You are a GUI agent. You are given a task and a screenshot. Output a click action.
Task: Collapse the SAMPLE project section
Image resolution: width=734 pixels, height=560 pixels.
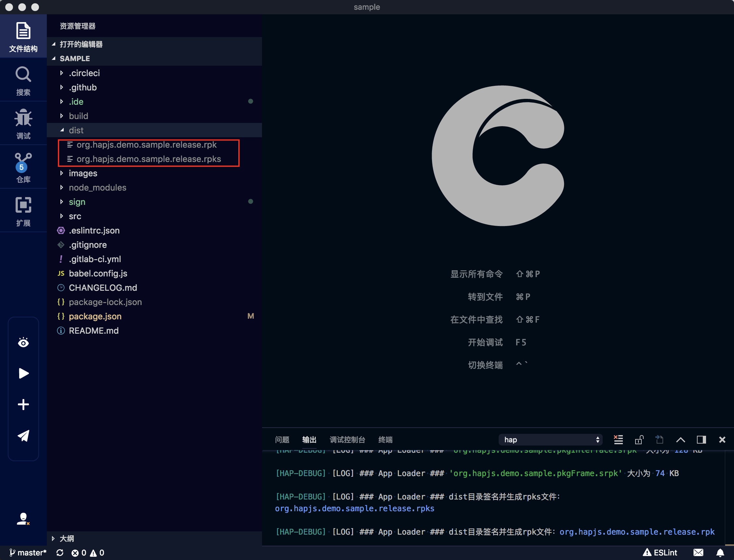pos(154,58)
